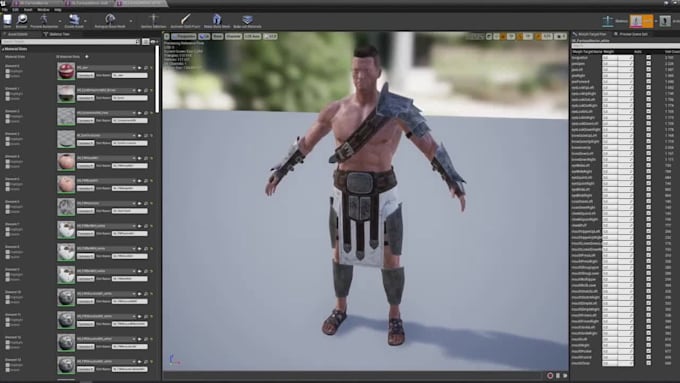Open the details view options eye icon
This screenshot has height=383, width=680.
tap(153, 42)
